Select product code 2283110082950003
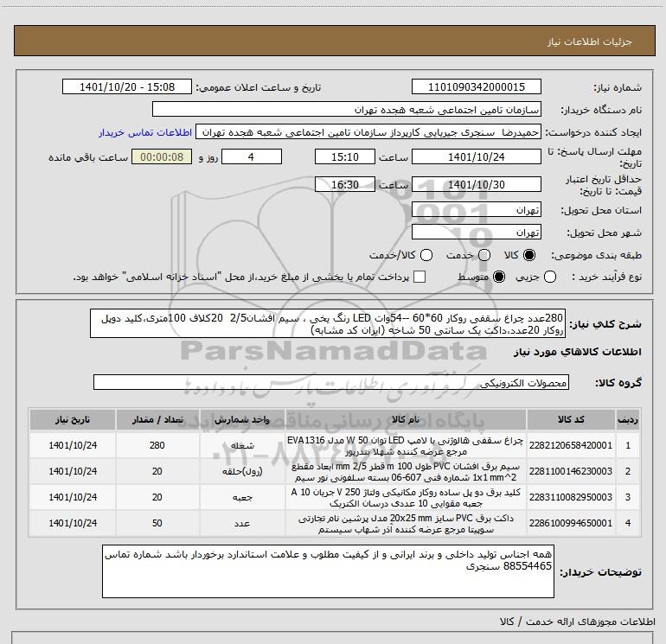The width and height of the screenshot is (666, 644). tap(571, 497)
